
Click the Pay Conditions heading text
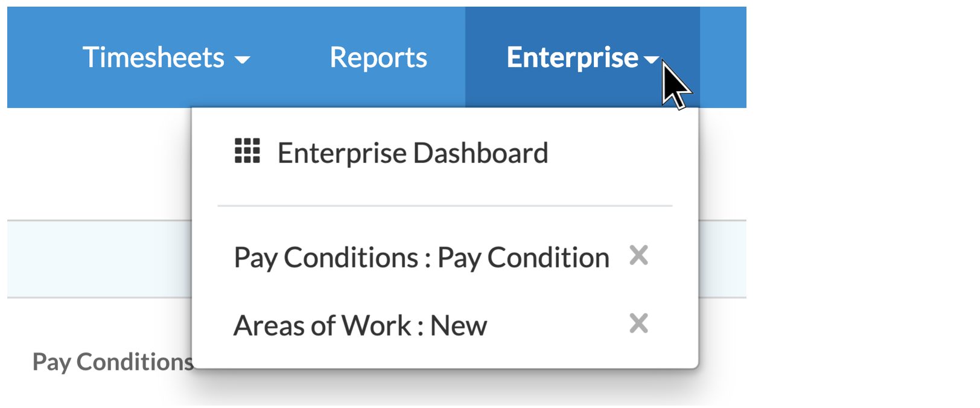[x=112, y=361]
